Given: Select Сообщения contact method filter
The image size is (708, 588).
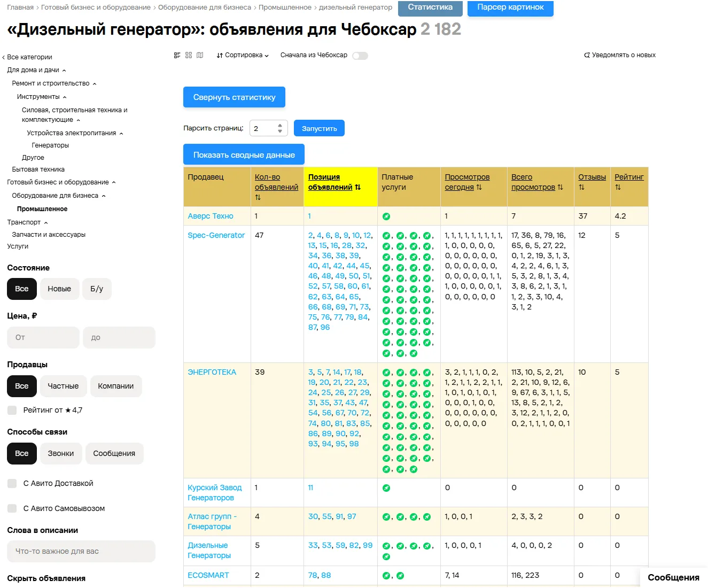Looking at the screenshot, I should [x=114, y=453].
